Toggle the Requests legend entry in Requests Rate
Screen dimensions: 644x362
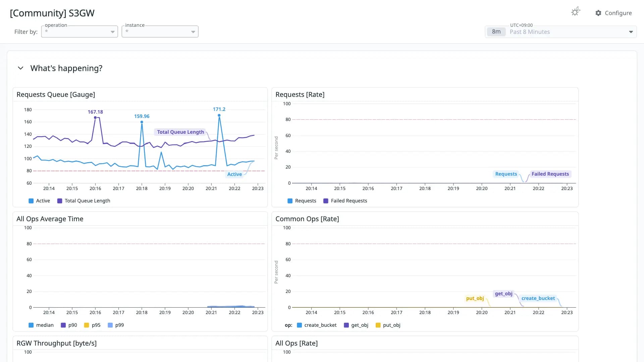pos(302,201)
